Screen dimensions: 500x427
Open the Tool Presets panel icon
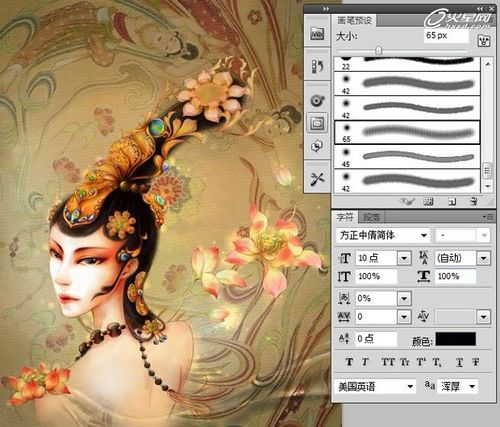click(317, 179)
